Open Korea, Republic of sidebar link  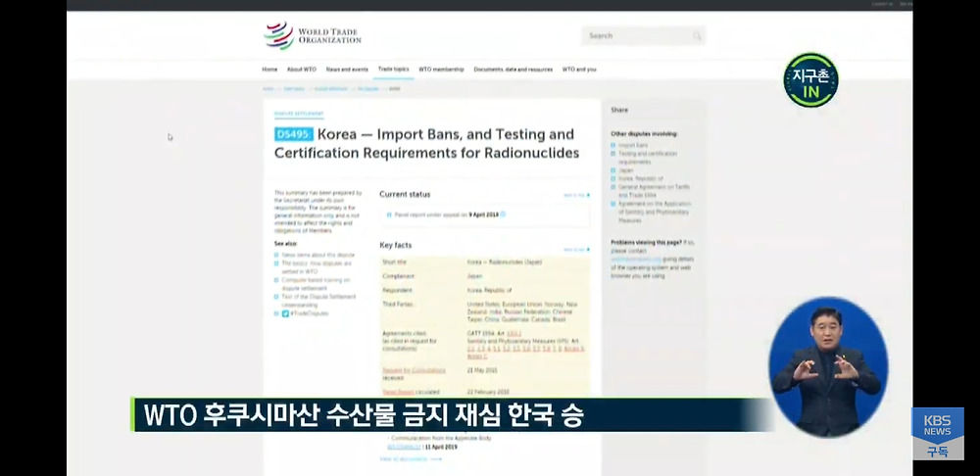click(641, 178)
